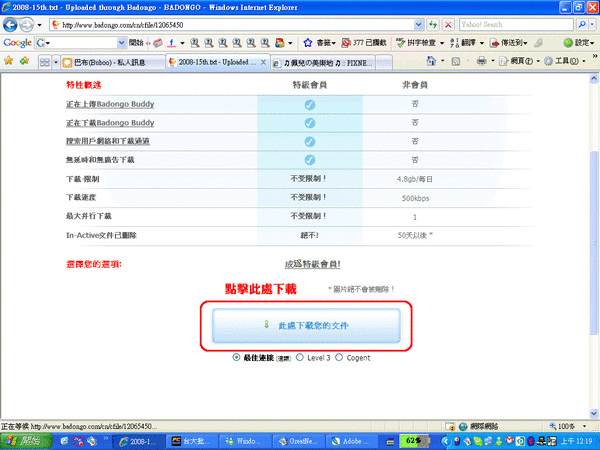The width and height of the screenshot is (600, 450).
Task: Click the taskbar clock
Action: pyautogui.click(x=578, y=441)
